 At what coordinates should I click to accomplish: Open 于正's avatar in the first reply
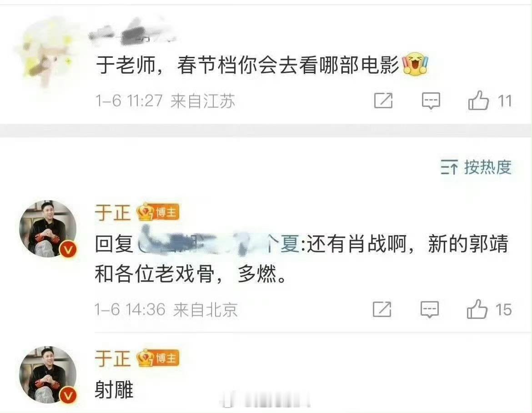[x=48, y=229]
